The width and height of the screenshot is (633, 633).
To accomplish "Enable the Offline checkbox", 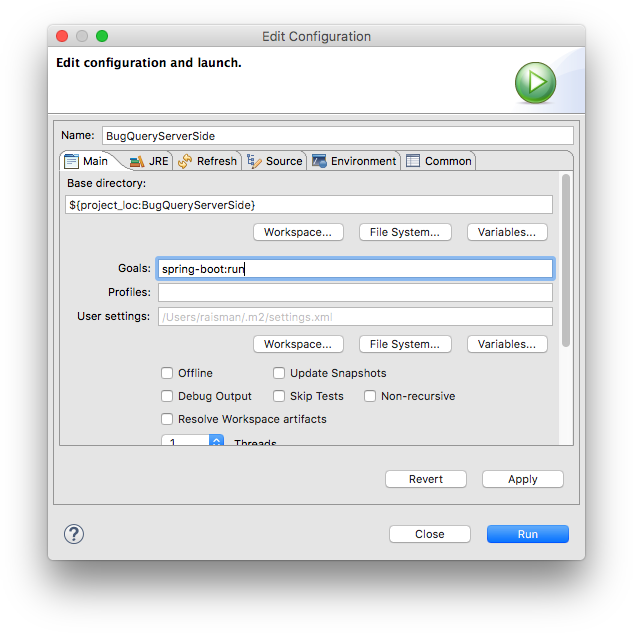I will [x=167, y=373].
